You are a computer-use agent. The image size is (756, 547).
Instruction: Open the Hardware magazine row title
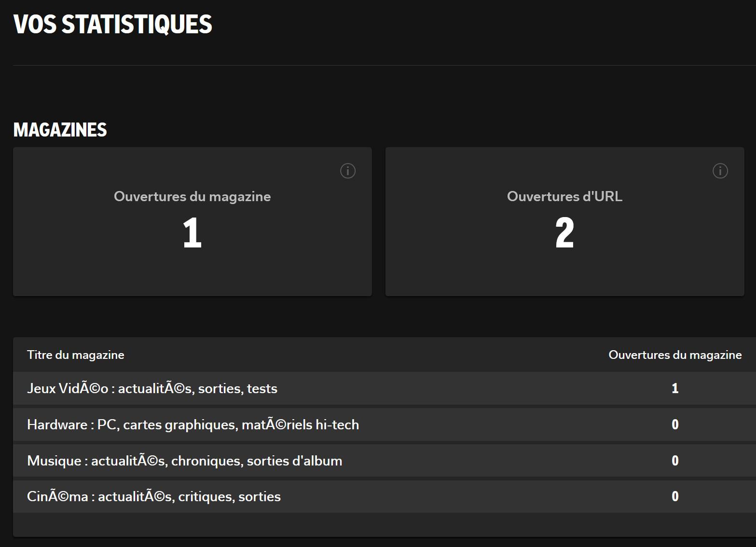[193, 424]
